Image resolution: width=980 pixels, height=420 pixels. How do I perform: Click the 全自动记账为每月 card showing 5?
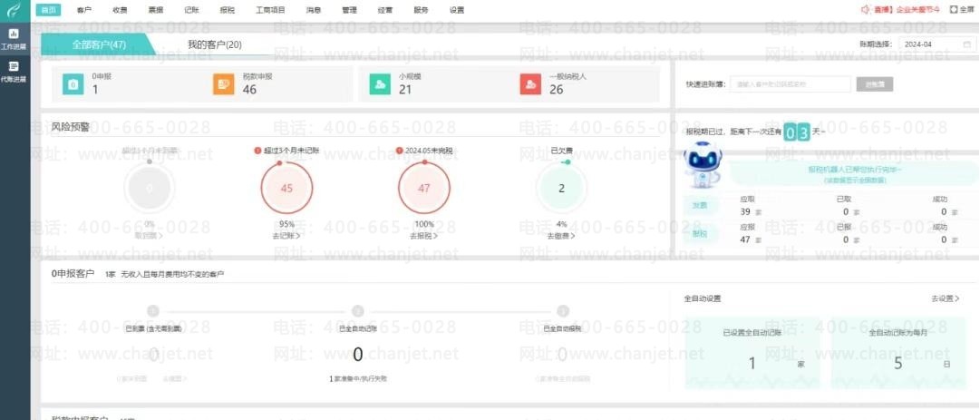coord(898,353)
